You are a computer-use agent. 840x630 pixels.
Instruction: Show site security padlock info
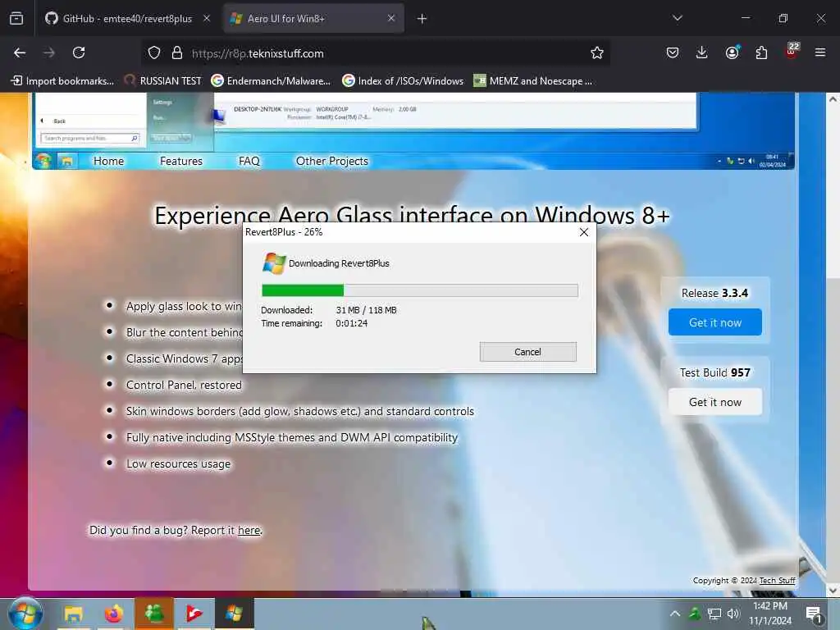(x=177, y=53)
